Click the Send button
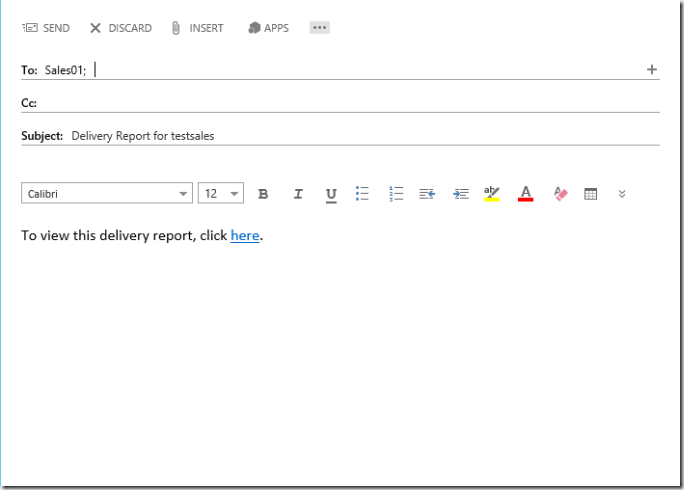 click(46, 28)
